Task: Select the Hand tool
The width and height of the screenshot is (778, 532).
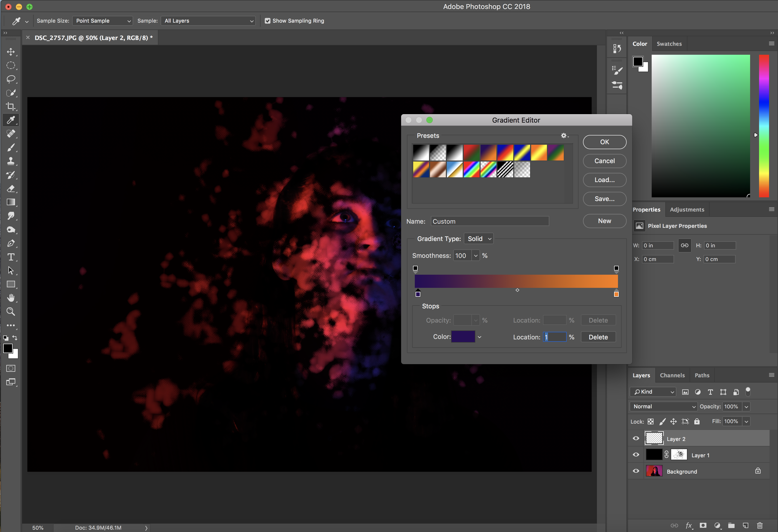Action: [x=11, y=298]
